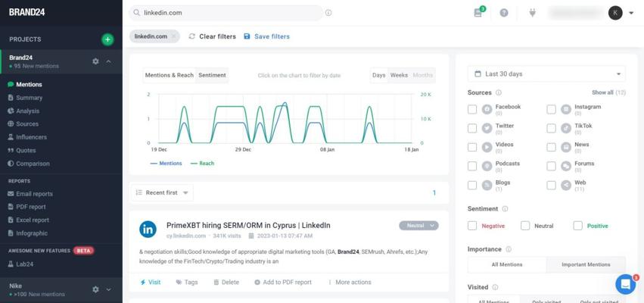Enable the Blogs source filter

[x=472, y=185]
